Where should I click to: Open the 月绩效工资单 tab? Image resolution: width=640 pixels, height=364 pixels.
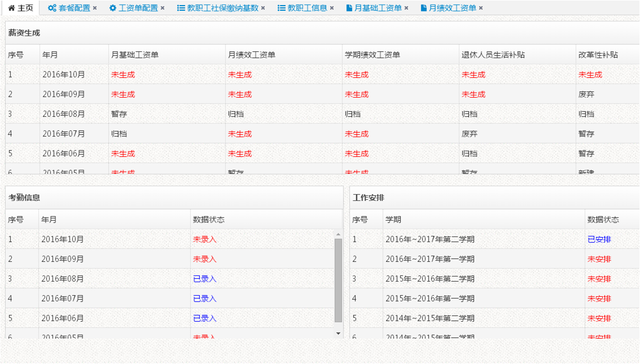point(452,8)
